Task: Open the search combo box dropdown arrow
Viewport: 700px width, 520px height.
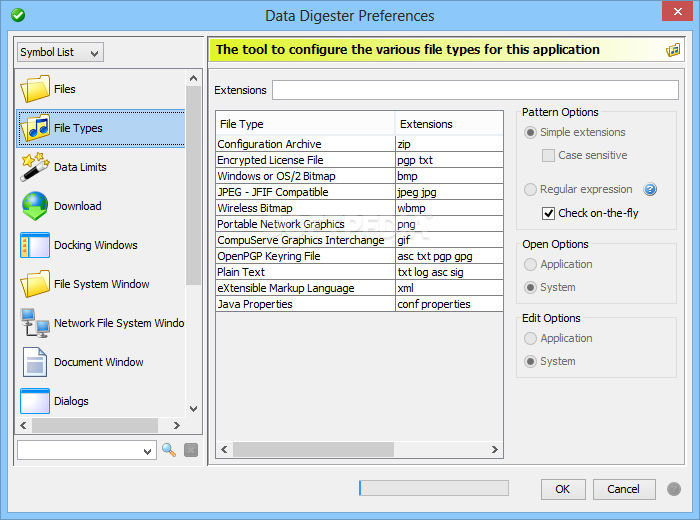Action: (x=147, y=451)
